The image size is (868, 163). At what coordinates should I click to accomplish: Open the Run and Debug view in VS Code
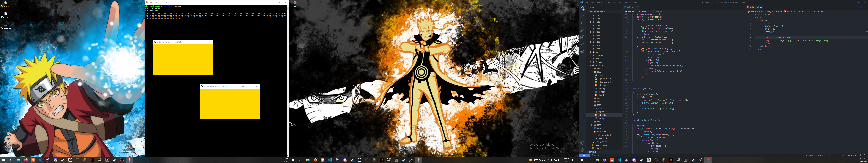pyautogui.click(x=582, y=30)
